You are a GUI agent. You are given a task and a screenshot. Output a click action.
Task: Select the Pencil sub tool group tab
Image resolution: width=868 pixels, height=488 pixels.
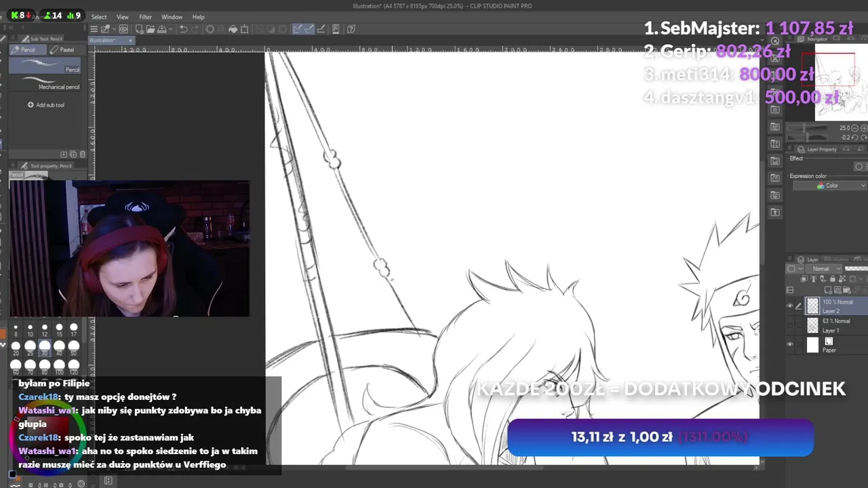point(28,49)
